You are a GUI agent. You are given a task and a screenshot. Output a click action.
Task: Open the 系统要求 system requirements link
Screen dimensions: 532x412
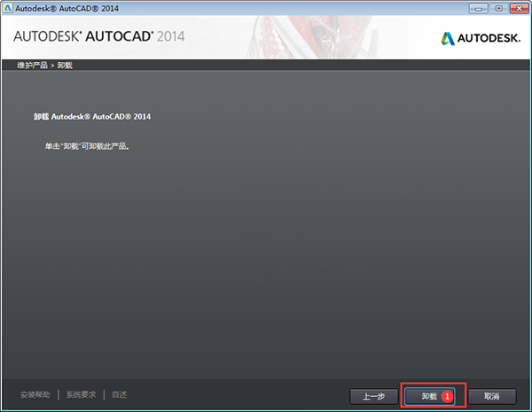pos(81,394)
